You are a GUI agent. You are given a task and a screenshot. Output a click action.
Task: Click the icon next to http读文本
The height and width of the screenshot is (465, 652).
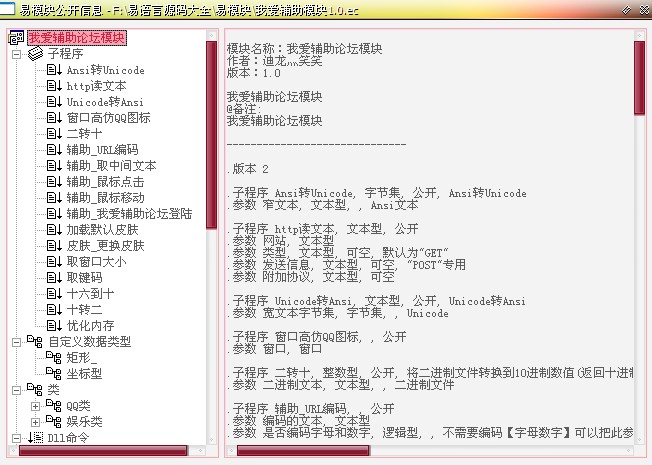tap(54, 86)
